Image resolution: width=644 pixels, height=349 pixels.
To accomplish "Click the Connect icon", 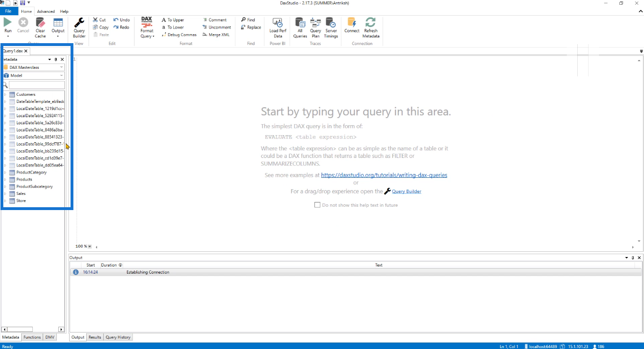I will click(352, 22).
